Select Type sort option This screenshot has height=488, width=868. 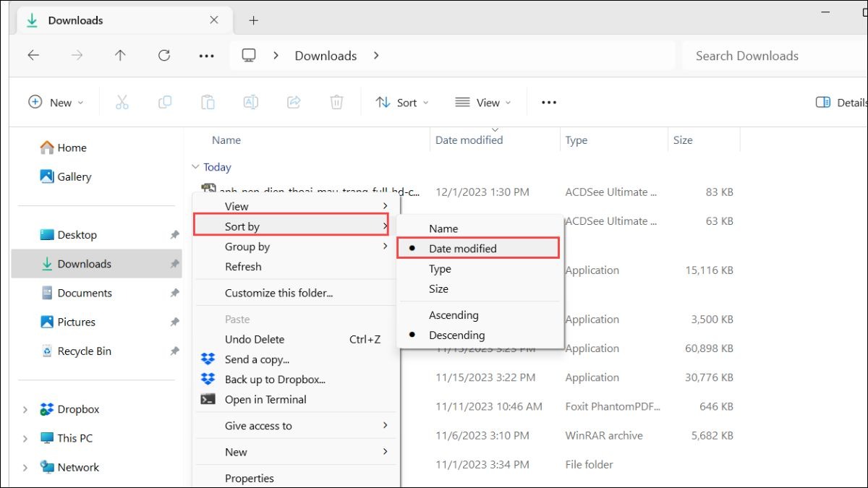point(480,269)
